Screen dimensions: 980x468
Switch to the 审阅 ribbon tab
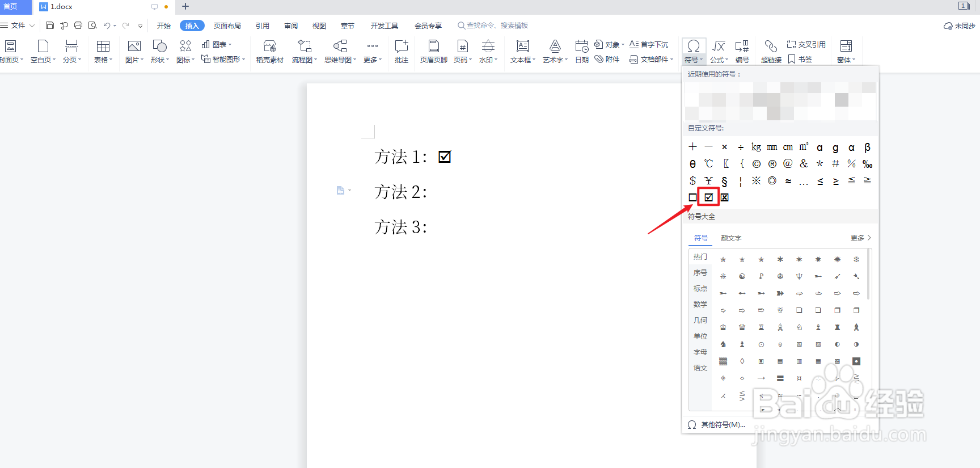[291, 26]
